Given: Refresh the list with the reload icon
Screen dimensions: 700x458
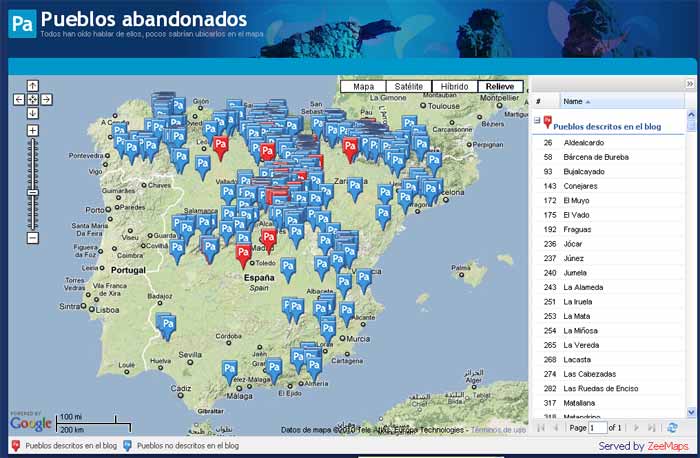Looking at the screenshot, I should (x=672, y=427).
